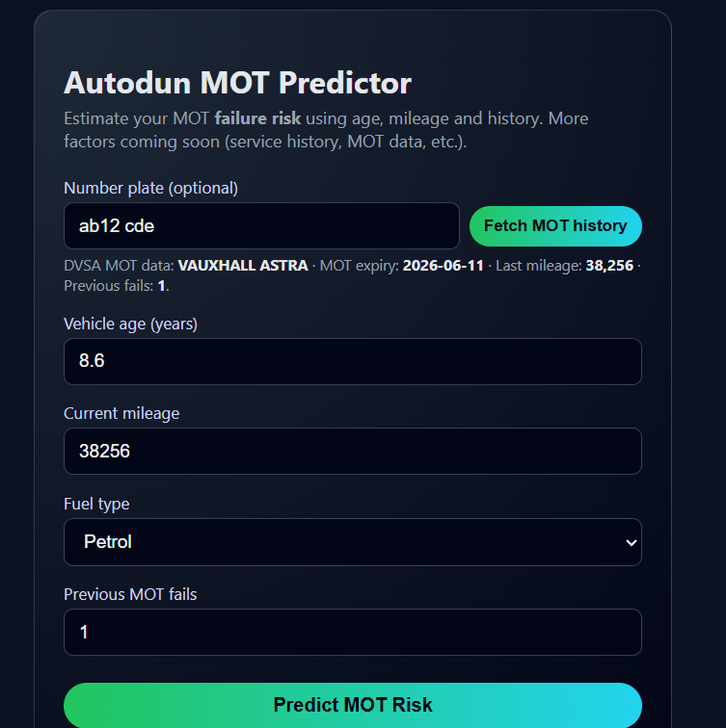Click the MOT expiry date 2026-06-11
The height and width of the screenshot is (728, 726).
443,265
